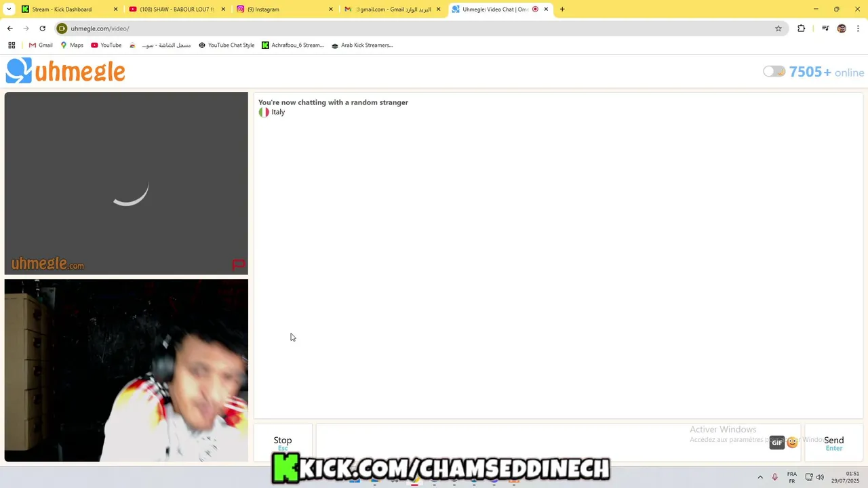The height and width of the screenshot is (488, 868).
Task: Click the Uhmegle logo
Action: 66,70
